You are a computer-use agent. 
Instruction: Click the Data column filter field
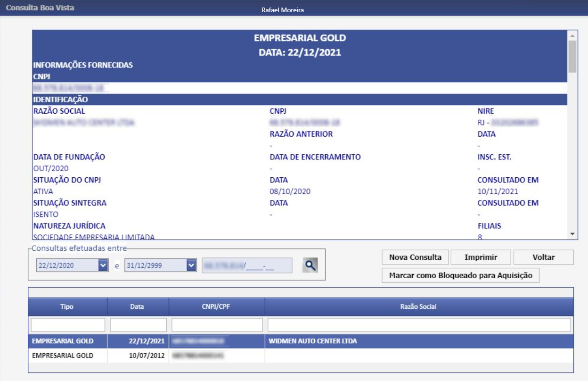(138, 325)
